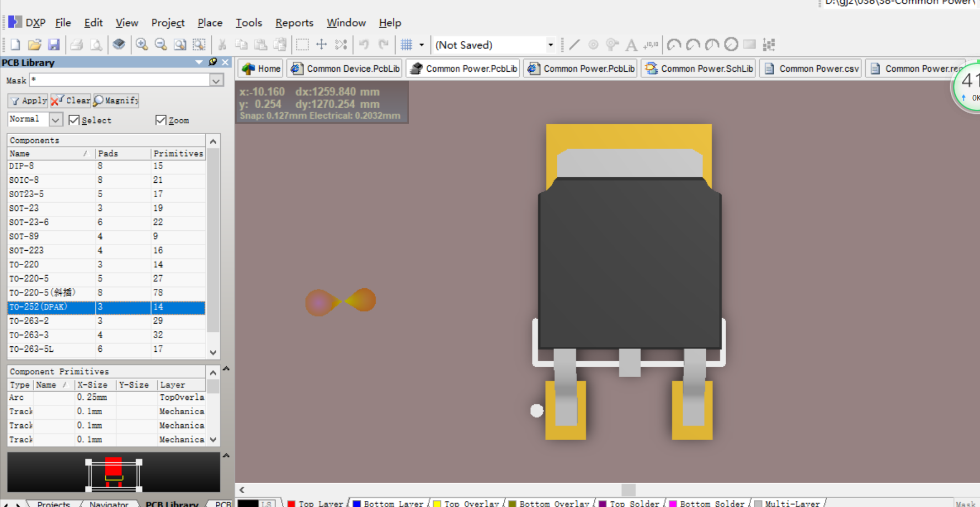The width and height of the screenshot is (980, 507).
Task: Collapse Component Primitives panel with outer arrow
Action: click(226, 368)
